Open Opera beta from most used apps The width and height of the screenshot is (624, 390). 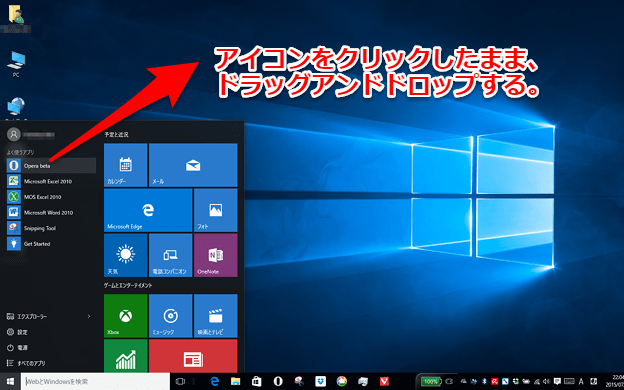[51, 166]
